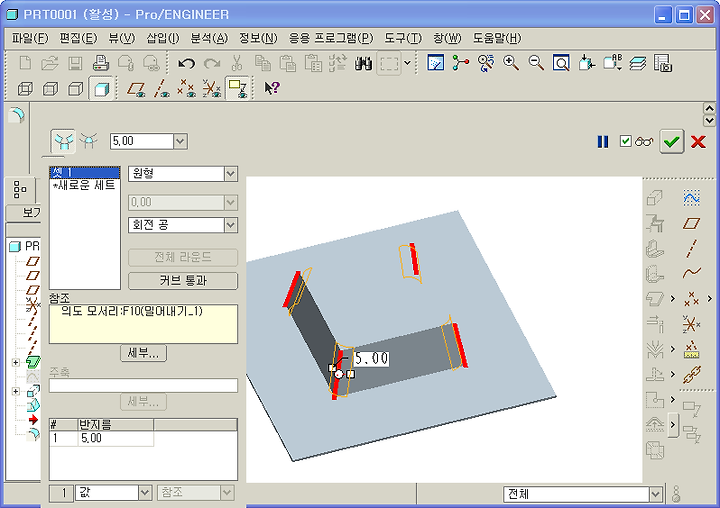This screenshot has height=508, width=720.
Task: Click the datum curve tool on right toolbar
Action: pos(691,273)
